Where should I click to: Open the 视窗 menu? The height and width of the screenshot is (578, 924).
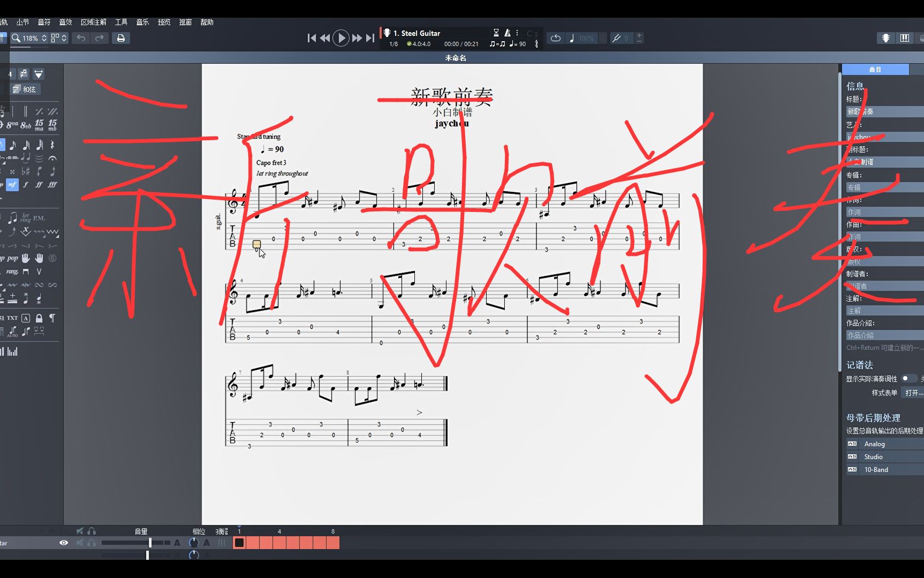(186, 22)
